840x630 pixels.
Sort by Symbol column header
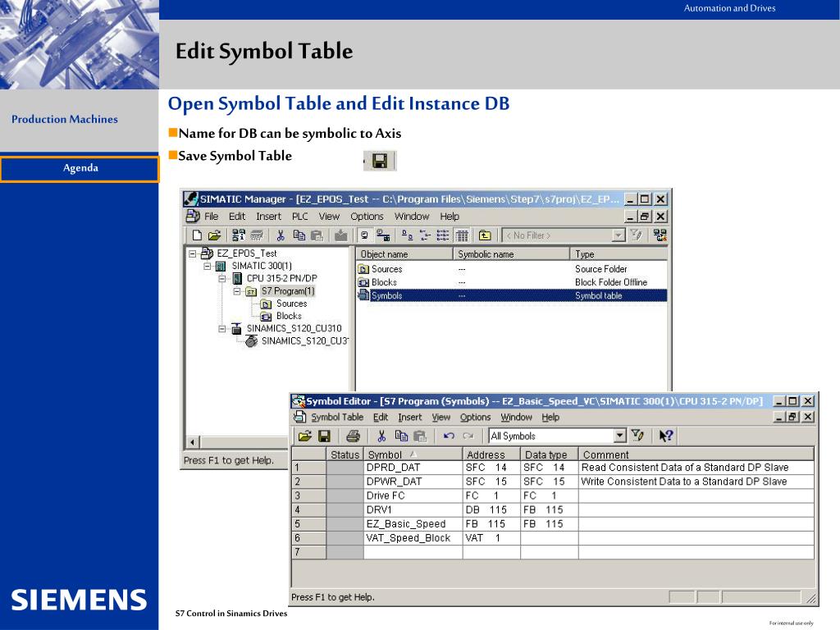pos(413,454)
